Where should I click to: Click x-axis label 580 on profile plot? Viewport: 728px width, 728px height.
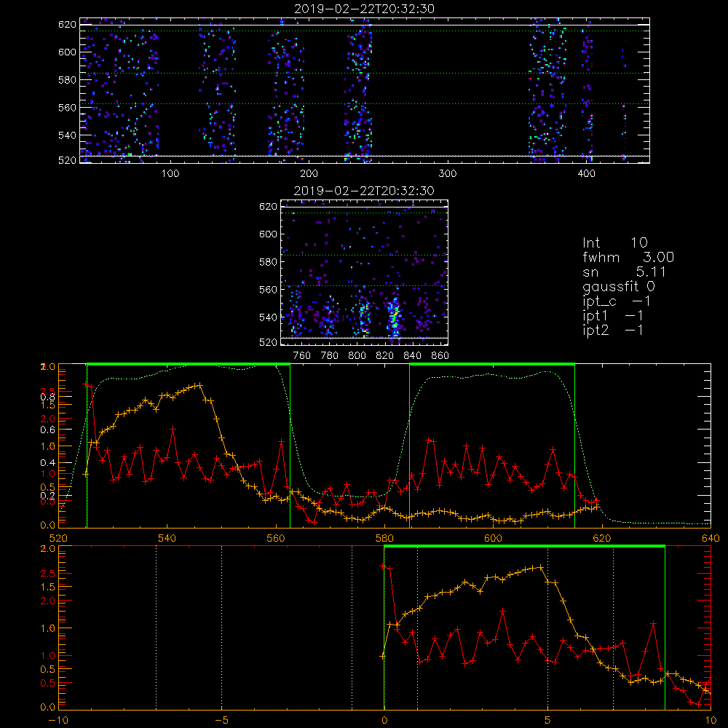(x=384, y=538)
